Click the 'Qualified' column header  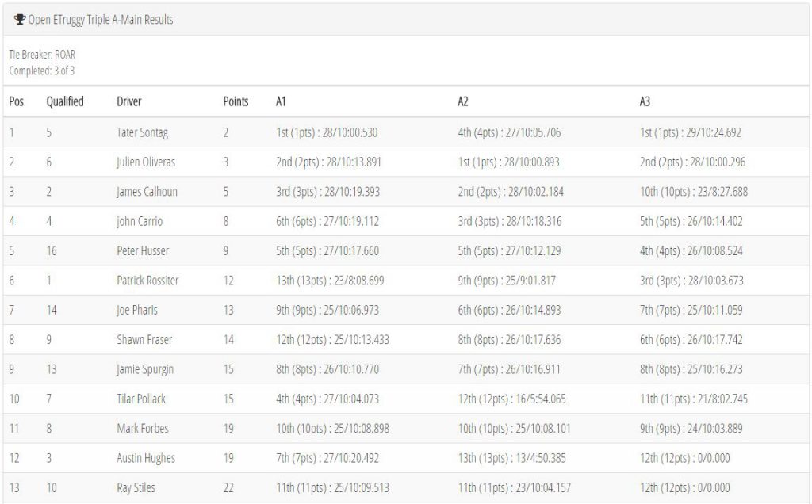point(65,101)
